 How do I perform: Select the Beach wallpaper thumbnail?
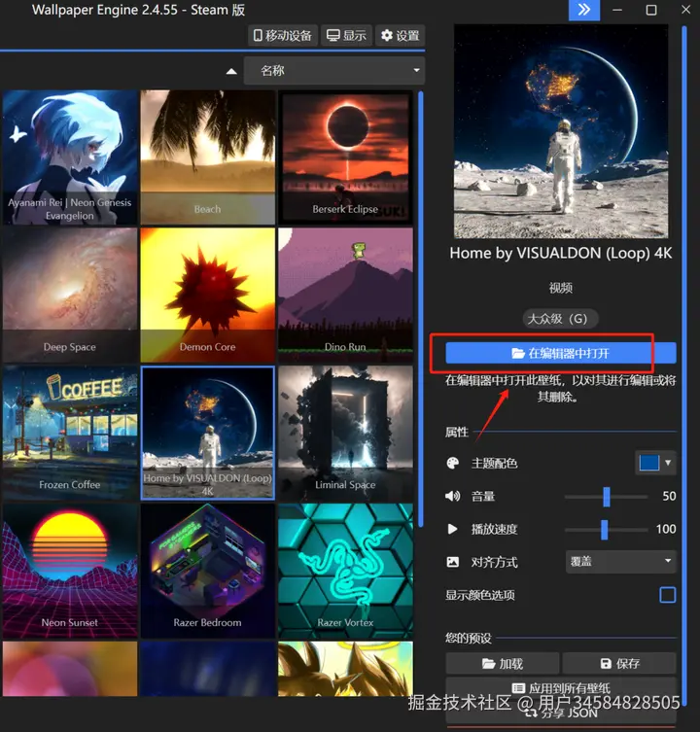(x=207, y=157)
